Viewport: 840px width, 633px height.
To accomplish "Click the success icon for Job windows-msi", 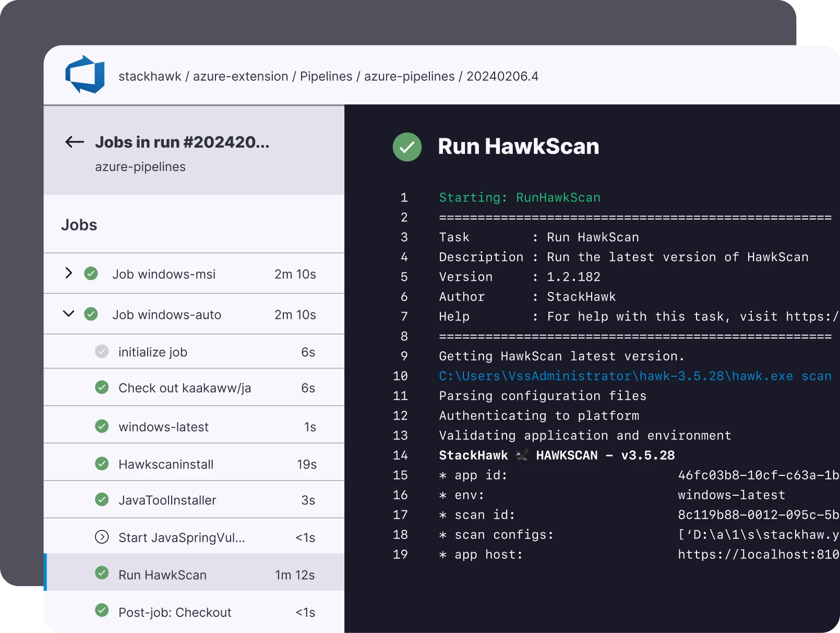I will pos(91,273).
